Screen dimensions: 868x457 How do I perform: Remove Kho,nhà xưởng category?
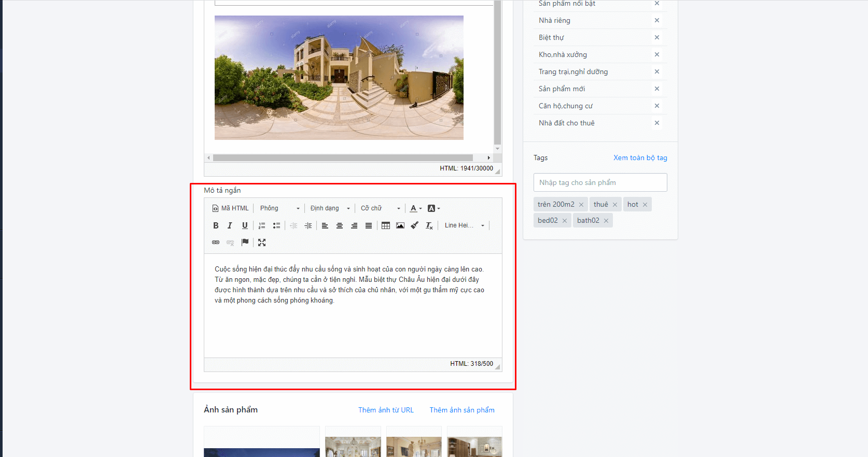coord(657,54)
